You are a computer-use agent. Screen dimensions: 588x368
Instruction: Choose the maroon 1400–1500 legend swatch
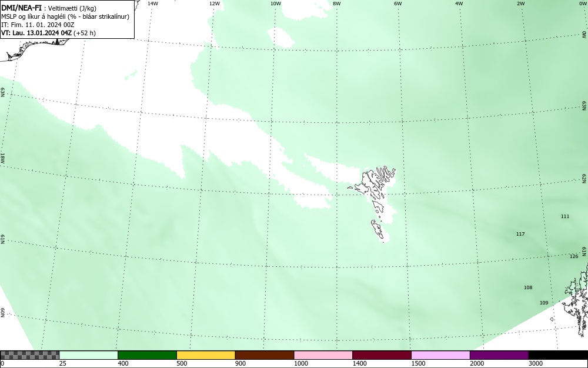(x=382, y=355)
